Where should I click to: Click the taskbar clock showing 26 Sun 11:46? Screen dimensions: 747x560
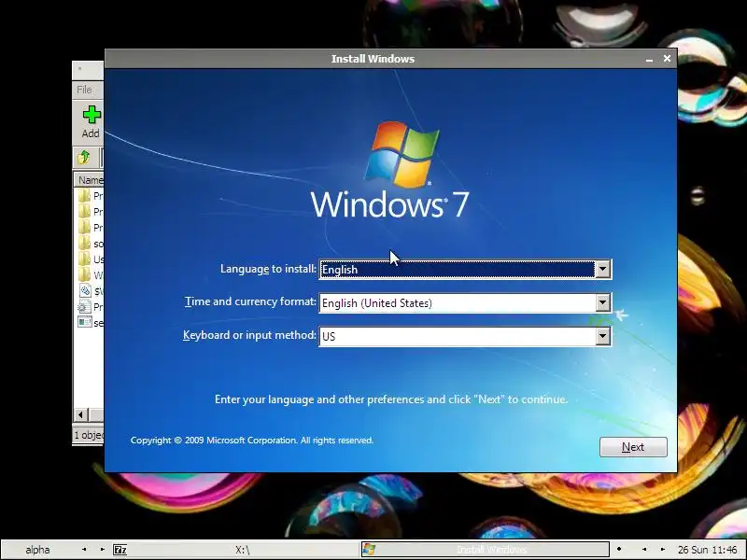tap(707, 550)
